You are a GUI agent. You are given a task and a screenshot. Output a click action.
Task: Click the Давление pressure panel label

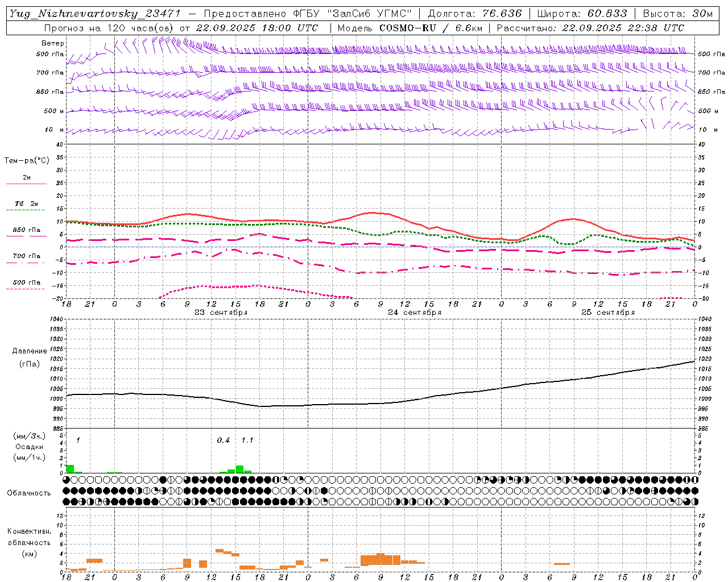30,351
